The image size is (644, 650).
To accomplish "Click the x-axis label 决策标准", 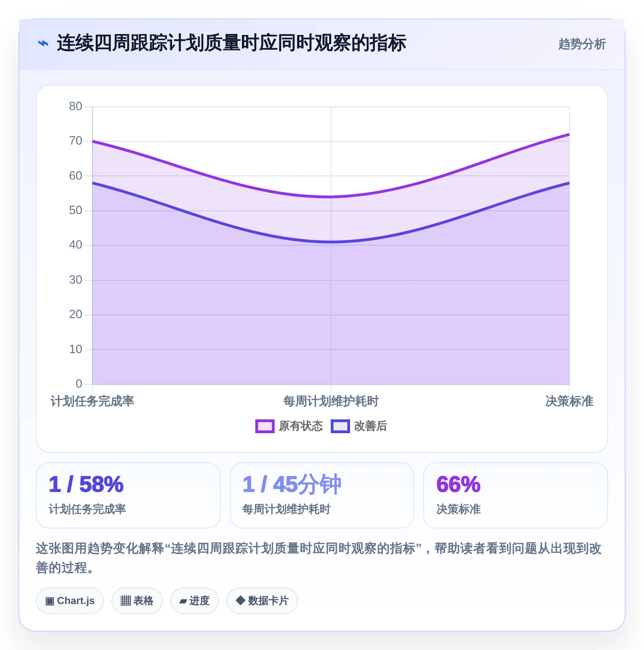I will click(569, 401).
